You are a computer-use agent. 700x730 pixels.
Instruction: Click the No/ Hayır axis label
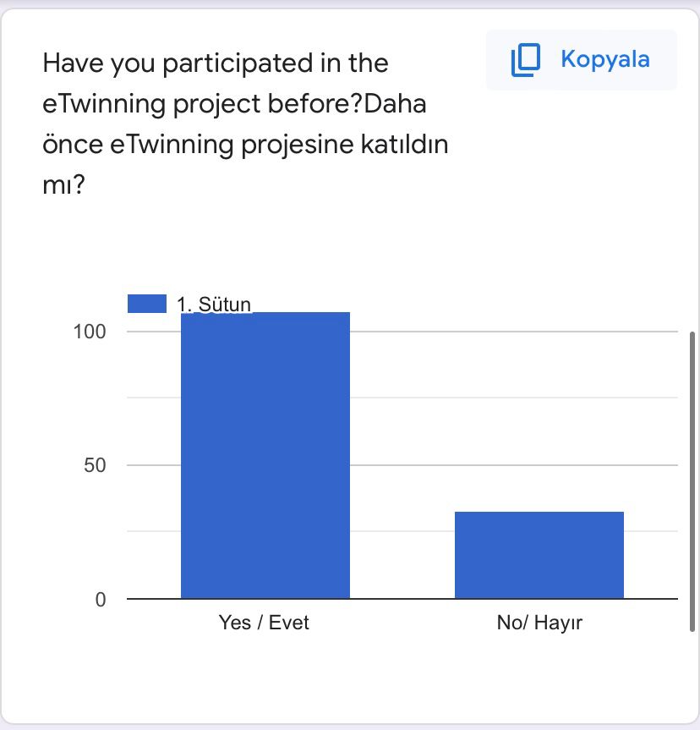click(539, 622)
